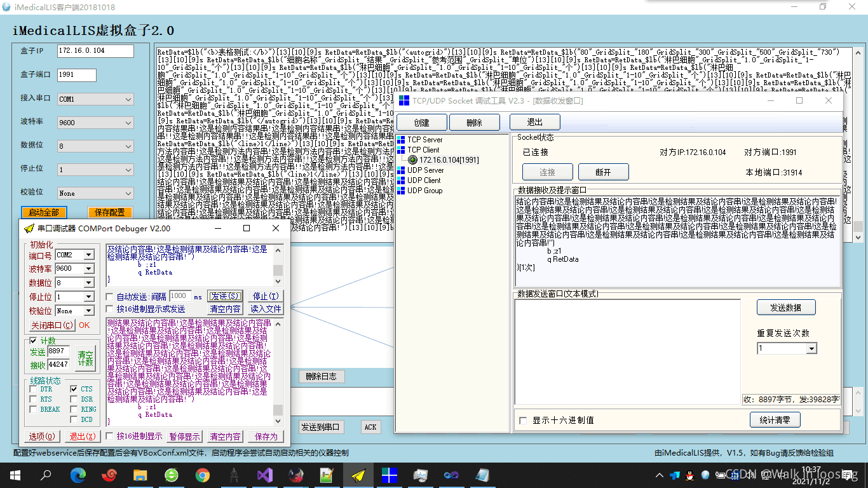
Task: Click the 暂停显示 button
Action: click(184, 437)
